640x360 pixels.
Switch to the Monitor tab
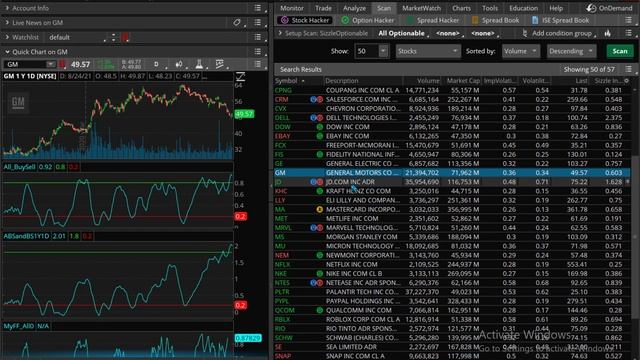point(292,8)
